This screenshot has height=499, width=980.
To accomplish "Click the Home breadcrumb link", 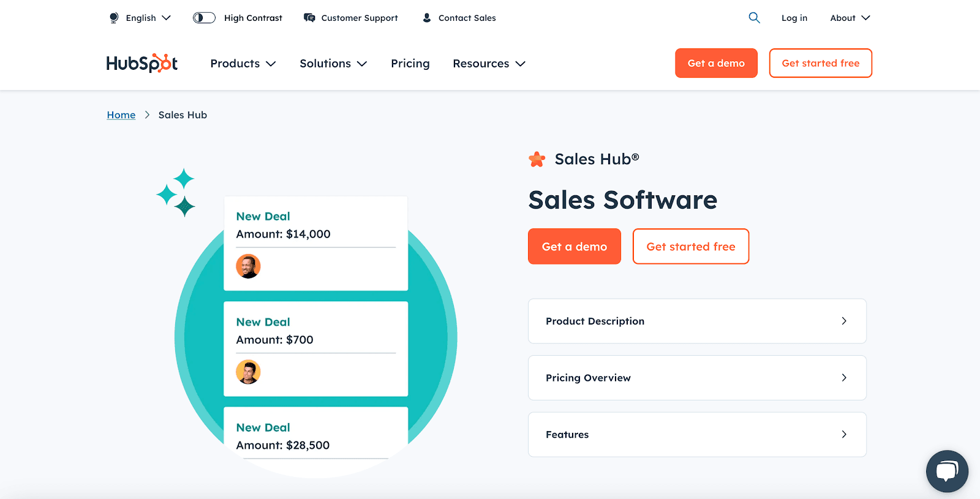I will pyautogui.click(x=121, y=115).
